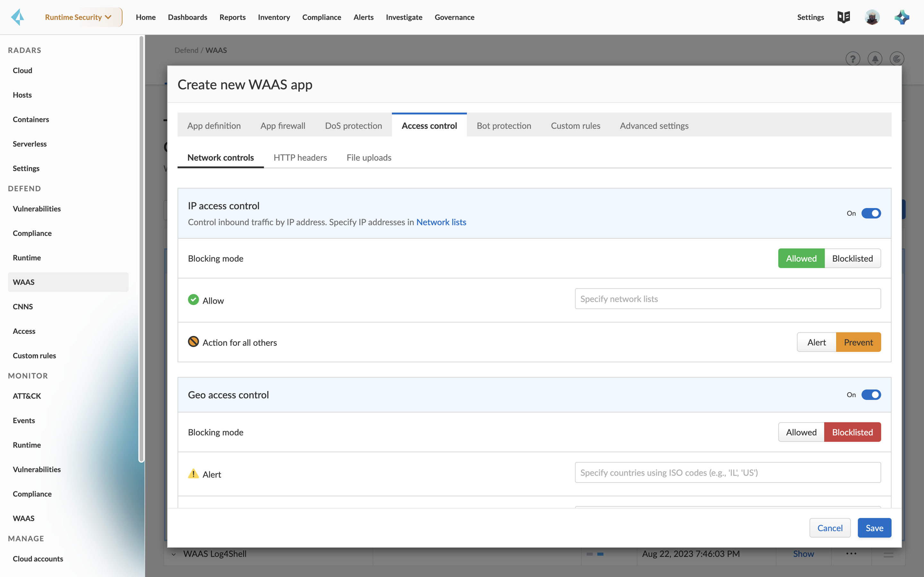The image size is (924, 577).
Task: Expand the WAAS Log4Shell row chevron
Action: (x=174, y=554)
